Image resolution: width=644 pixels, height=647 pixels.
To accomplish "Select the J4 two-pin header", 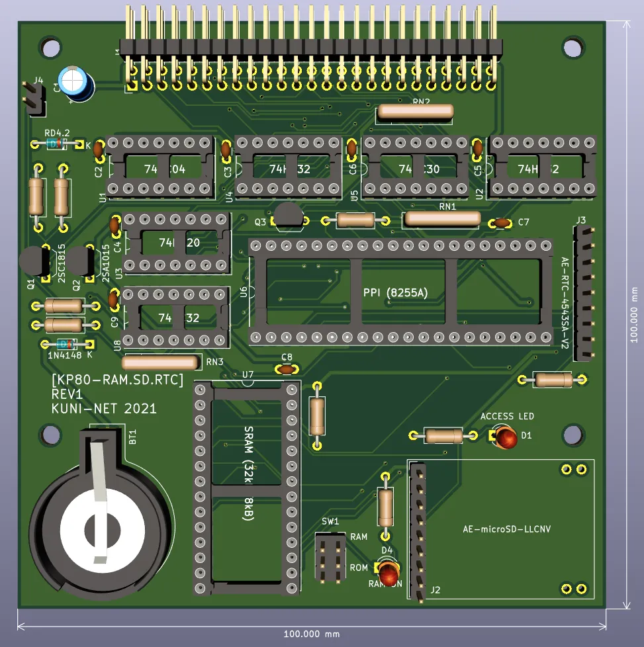I will click(34, 98).
